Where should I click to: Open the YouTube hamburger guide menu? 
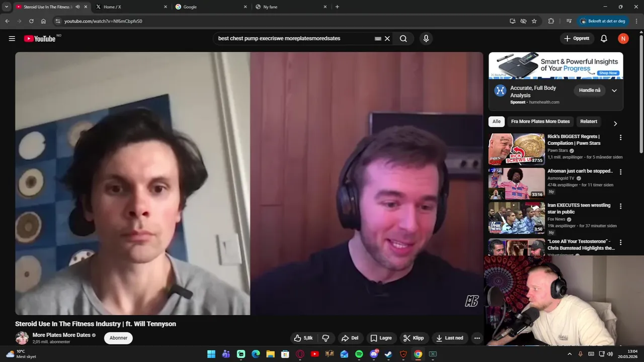coord(12,39)
